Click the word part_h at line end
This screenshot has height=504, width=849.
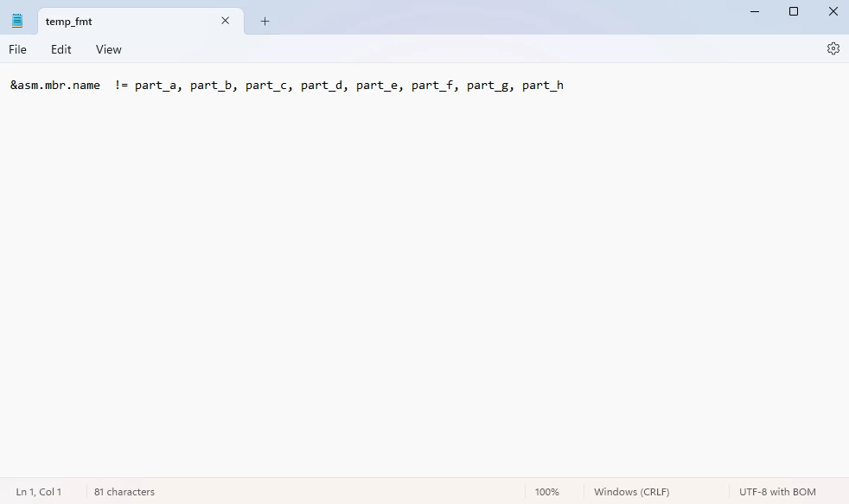[x=543, y=85]
